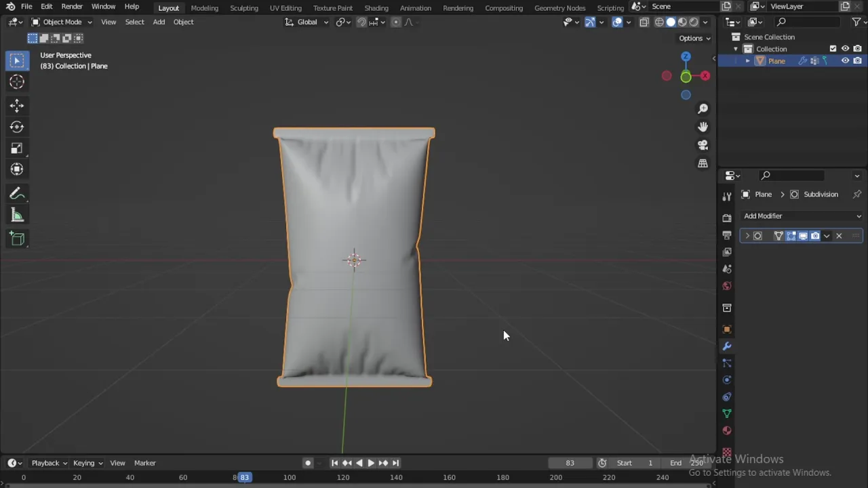868x488 pixels.
Task: Open the Scene properties tab
Action: 727,269
